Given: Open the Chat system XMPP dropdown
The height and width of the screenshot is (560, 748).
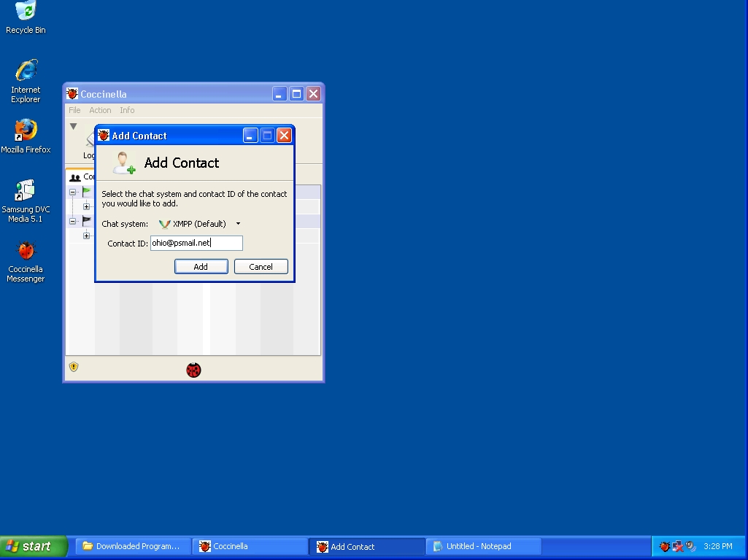Looking at the screenshot, I should tap(199, 224).
